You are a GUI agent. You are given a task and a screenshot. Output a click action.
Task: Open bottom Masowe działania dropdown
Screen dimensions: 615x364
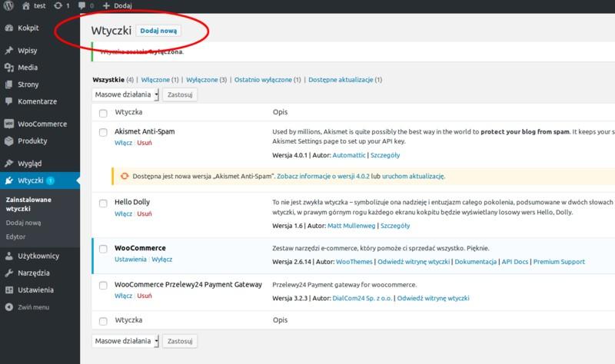125,341
